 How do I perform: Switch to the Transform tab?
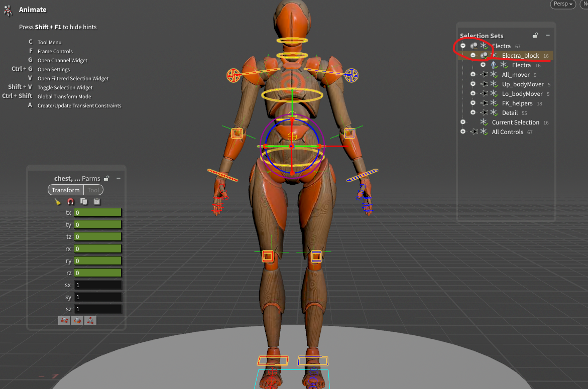click(66, 190)
